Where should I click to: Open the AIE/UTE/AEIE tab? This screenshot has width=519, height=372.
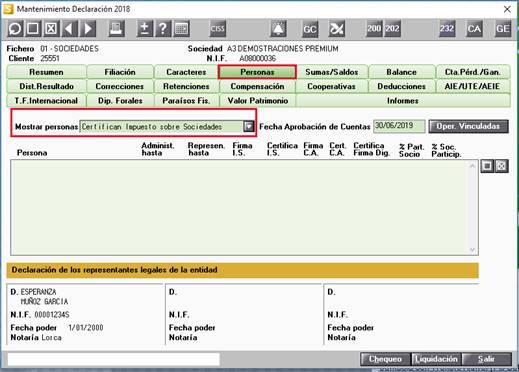tap(473, 86)
